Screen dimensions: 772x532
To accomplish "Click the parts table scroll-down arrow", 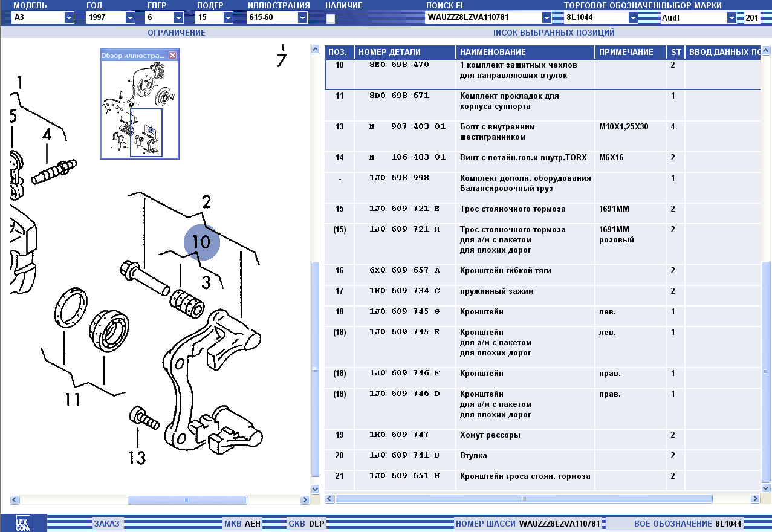I will [766, 488].
